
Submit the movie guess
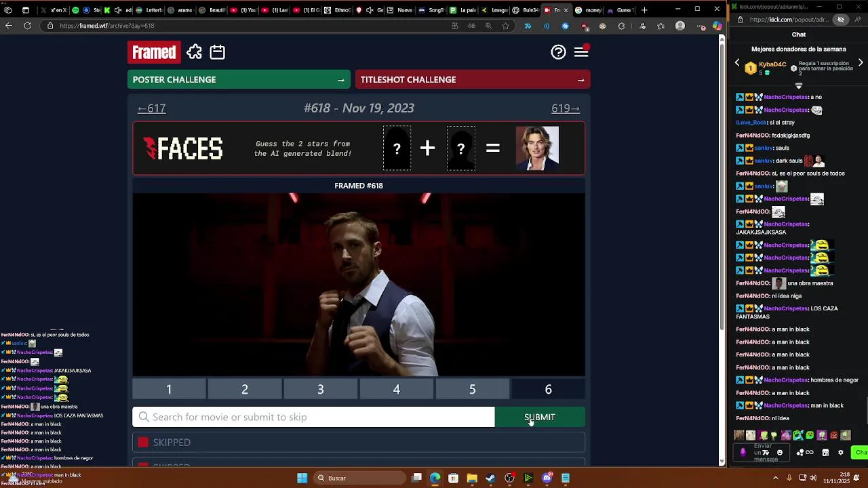(540, 417)
